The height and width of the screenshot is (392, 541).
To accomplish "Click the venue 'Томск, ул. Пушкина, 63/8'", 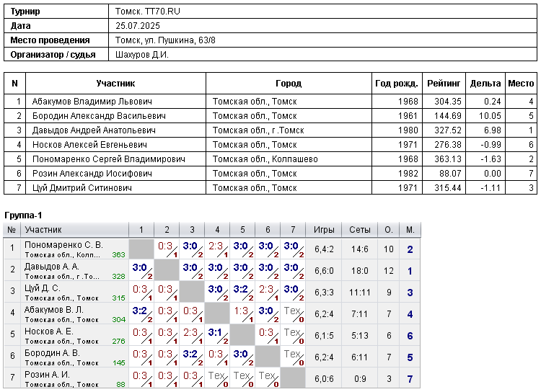I will (165, 40).
